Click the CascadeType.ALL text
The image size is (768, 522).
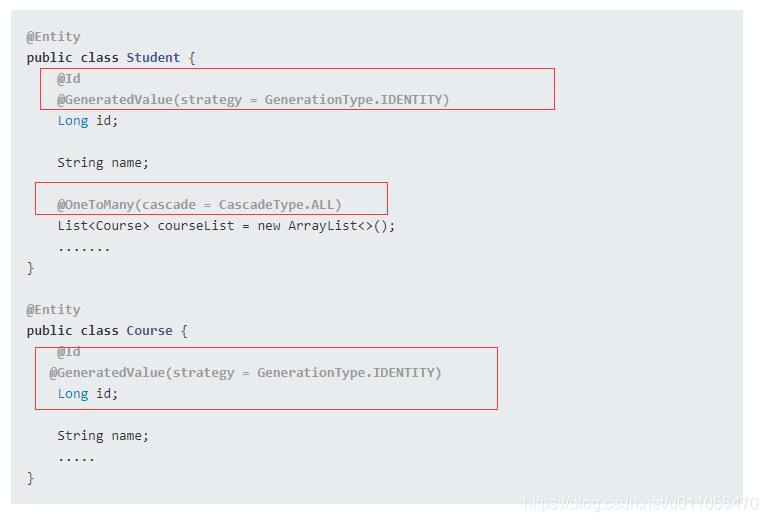coord(280,204)
